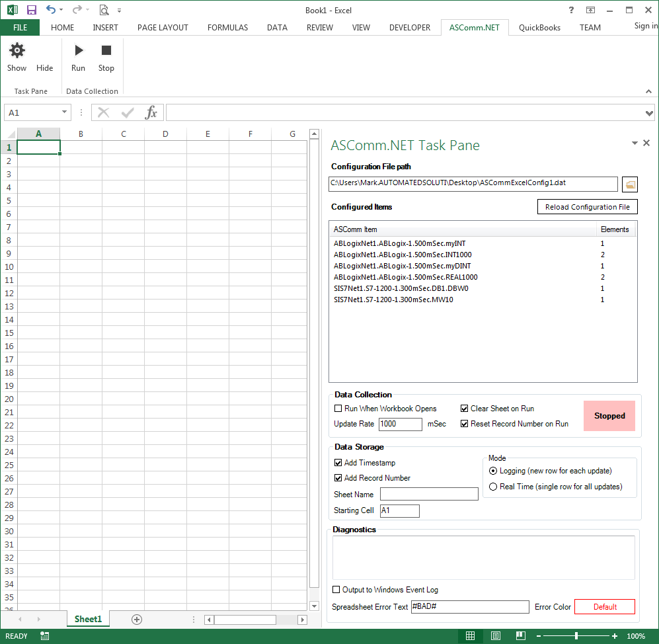Sort by ASComm Item column header
Viewport: 659px width, 644px height.
click(462, 229)
